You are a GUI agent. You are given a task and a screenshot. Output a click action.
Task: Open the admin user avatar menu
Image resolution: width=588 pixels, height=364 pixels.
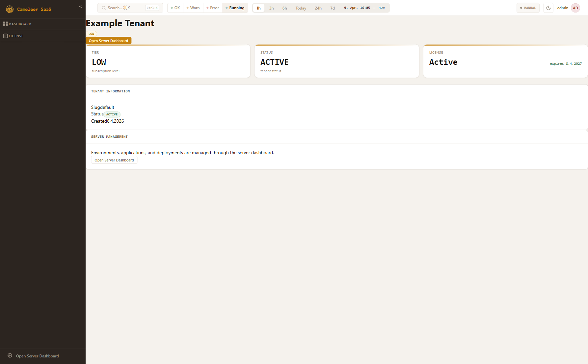(575, 8)
